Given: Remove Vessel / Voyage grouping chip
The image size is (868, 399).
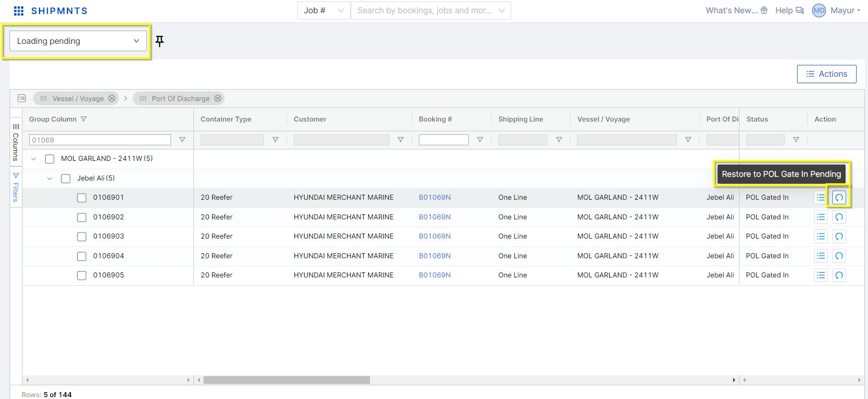Looking at the screenshot, I should pos(112,98).
